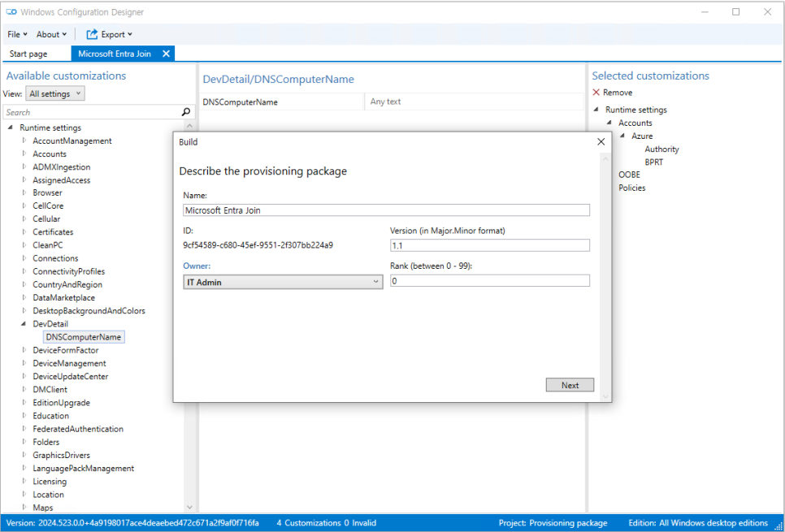Collapse the Runtime settings tree in Available customizations
Viewport: 785px width, 532px height.
(10, 128)
